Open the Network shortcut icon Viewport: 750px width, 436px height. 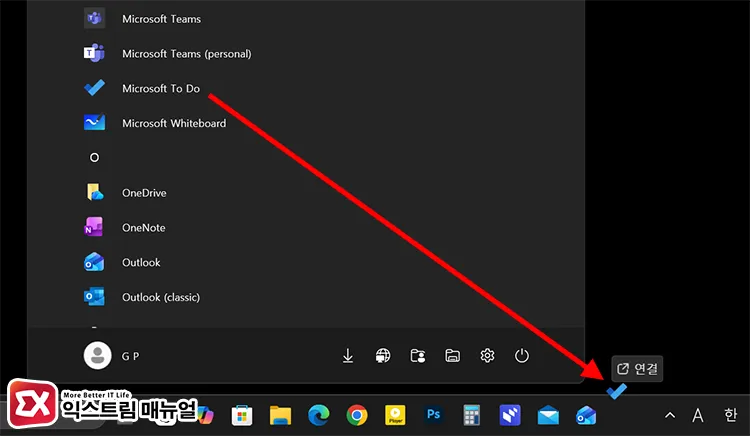[x=383, y=356]
